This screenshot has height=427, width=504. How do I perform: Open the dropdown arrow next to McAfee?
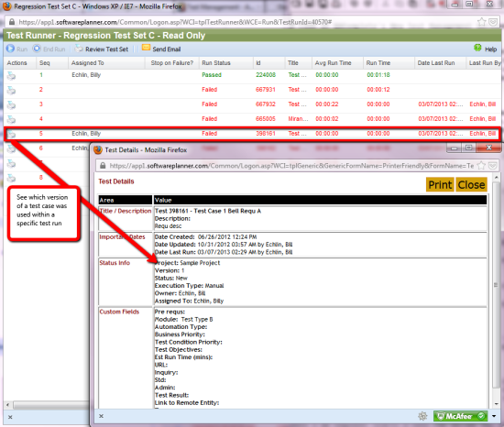(494, 416)
